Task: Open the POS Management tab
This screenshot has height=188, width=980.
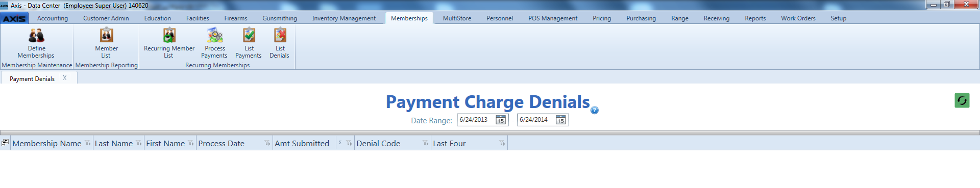Action: (553, 18)
